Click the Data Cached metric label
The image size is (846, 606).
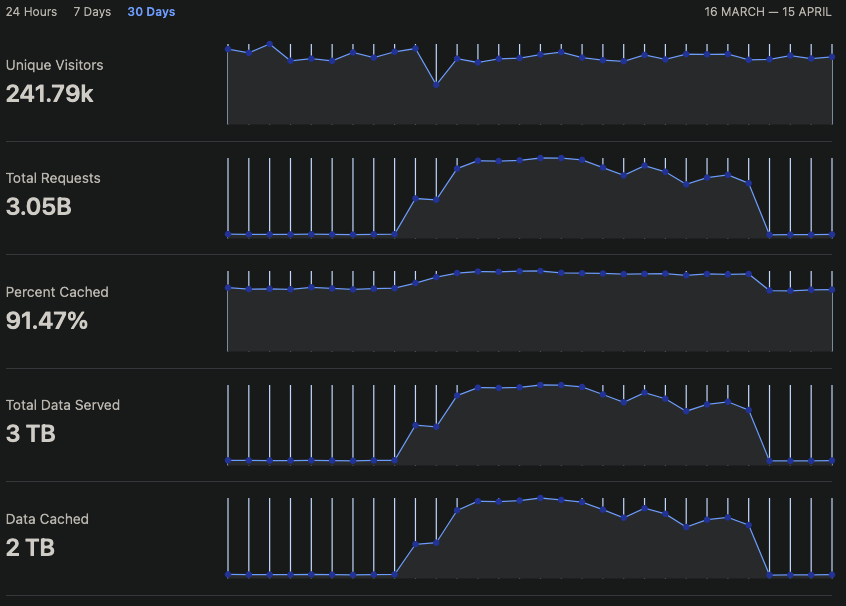tap(48, 519)
